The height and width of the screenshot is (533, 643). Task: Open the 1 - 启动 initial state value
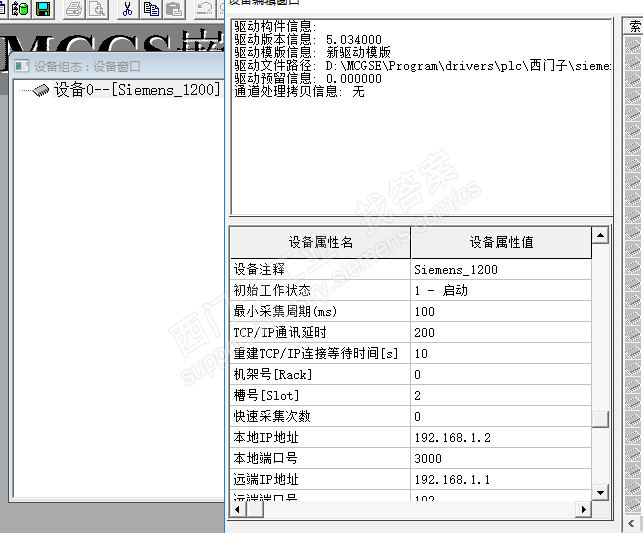tap(501, 290)
